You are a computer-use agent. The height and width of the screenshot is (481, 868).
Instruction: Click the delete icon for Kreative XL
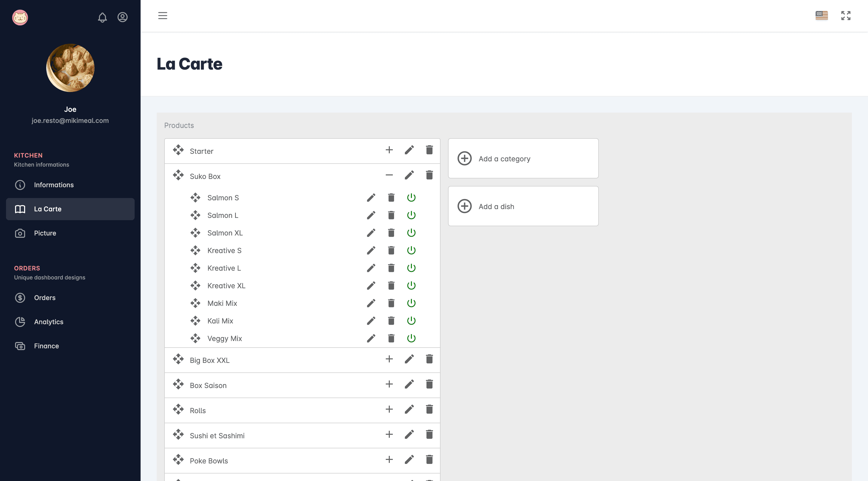tap(391, 285)
